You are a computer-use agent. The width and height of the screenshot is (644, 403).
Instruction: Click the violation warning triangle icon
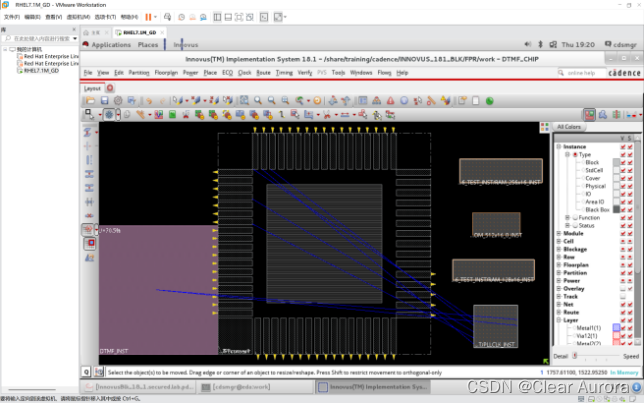(x=376, y=101)
